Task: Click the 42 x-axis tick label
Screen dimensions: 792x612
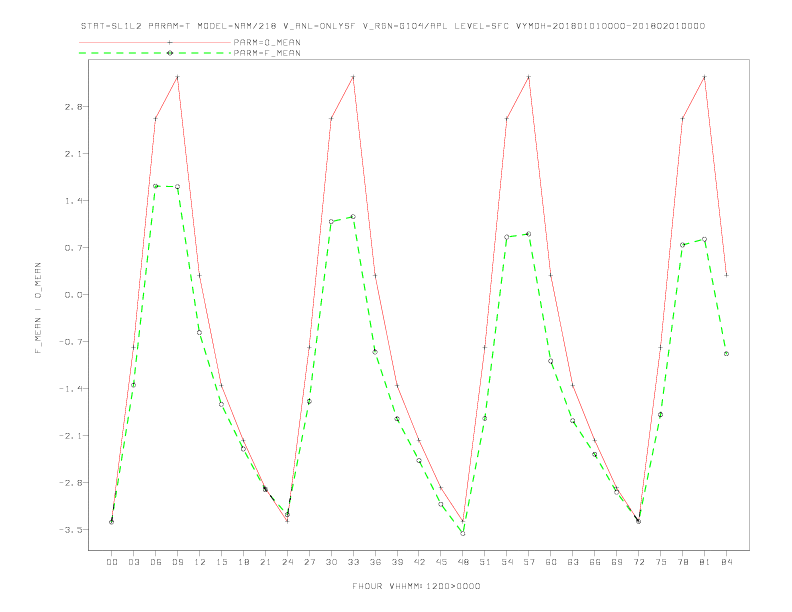Action: point(419,562)
